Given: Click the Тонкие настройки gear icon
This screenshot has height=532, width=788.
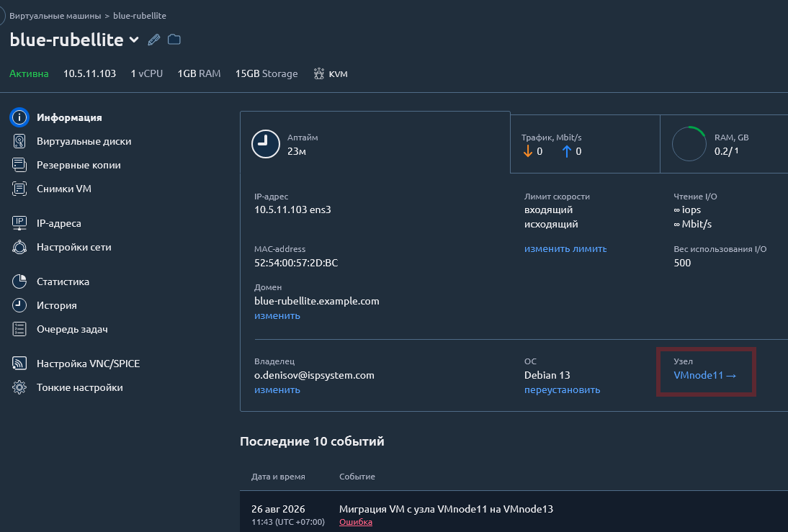Looking at the screenshot, I should click(19, 387).
